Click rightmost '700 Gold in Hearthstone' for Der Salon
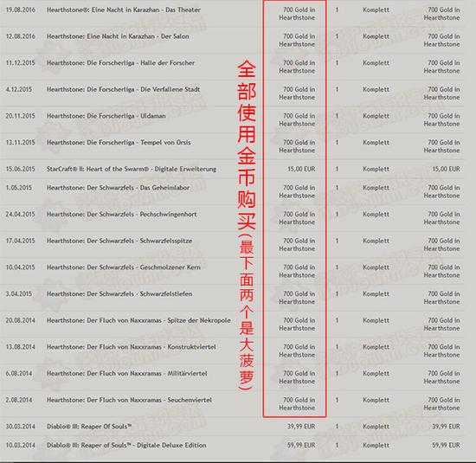476x463 pixels. [441, 40]
